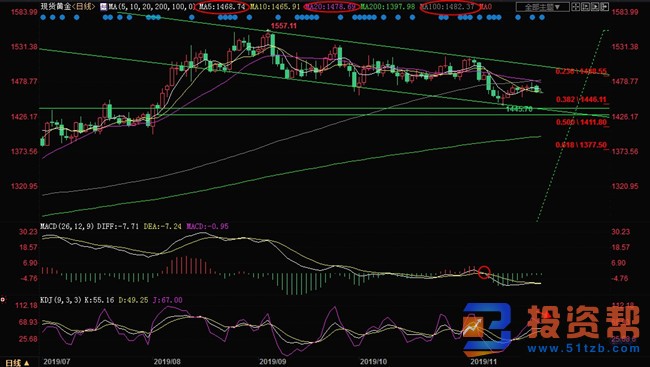Select the 0.618 \ 1377.50 Fibonacci level
This screenshot has height=367, width=650.
click(581, 145)
